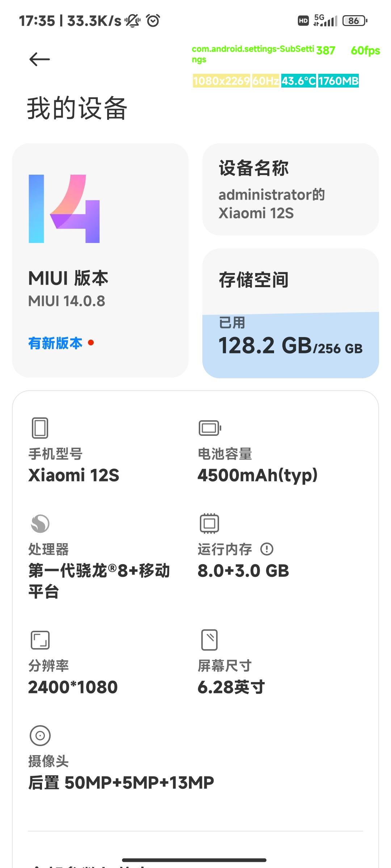Tap the MIUI 14 logo
Screen dimensions: 391x868
(x=64, y=209)
